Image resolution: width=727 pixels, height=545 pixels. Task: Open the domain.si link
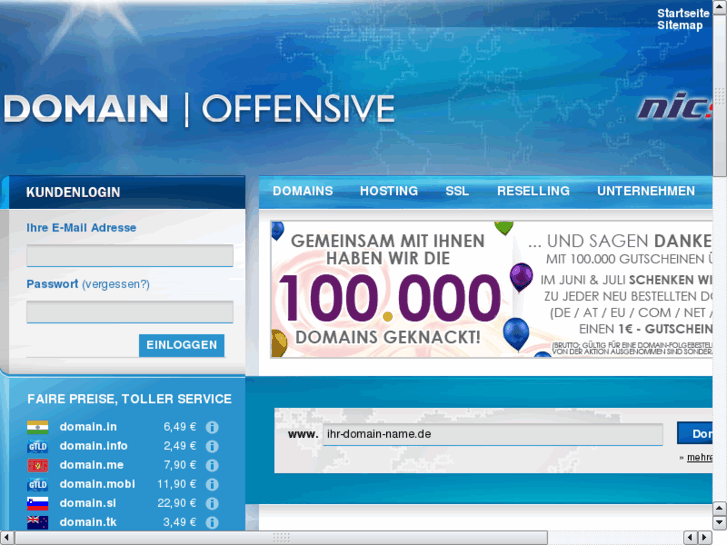click(x=88, y=503)
